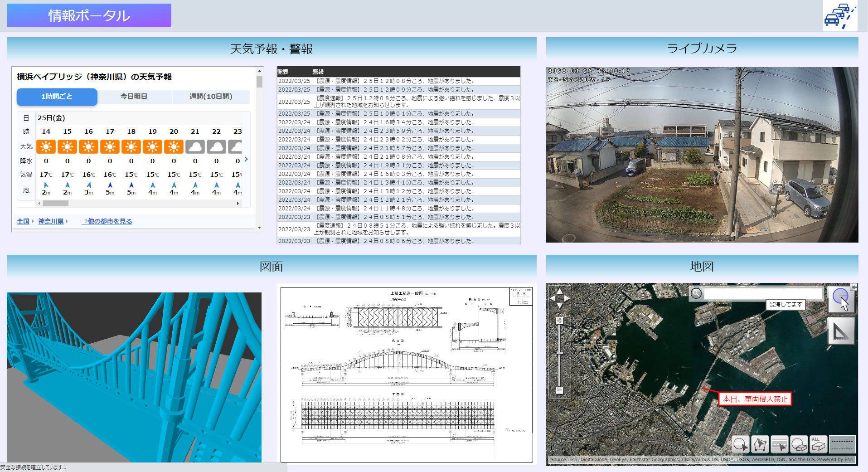The image size is (868, 472).
Task: Click the map zoom slider handle
Action: [560, 353]
